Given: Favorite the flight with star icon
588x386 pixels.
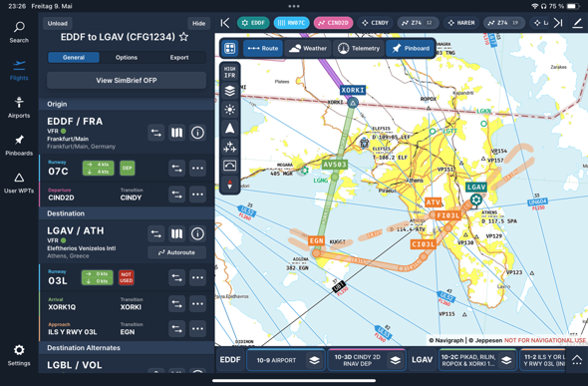Looking at the screenshot, I should [183, 37].
